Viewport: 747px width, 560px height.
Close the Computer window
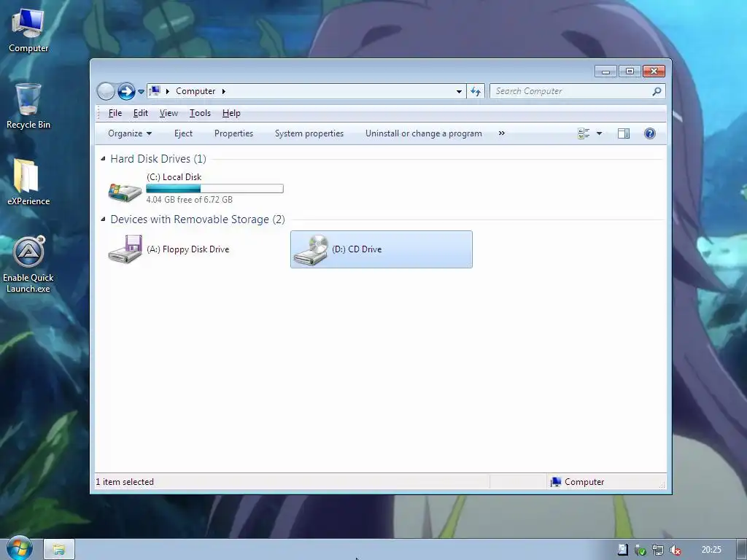[654, 71]
